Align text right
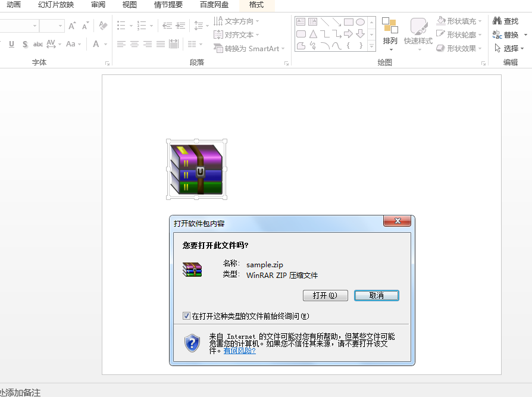Image resolution: width=532 pixels, height=397 pixels. [147, 44]
